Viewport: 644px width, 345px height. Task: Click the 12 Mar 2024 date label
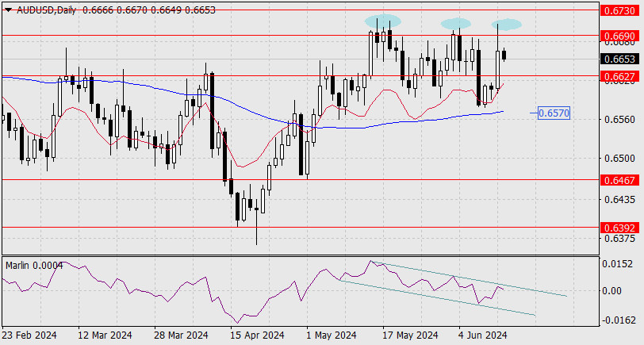tap(105, 335)
